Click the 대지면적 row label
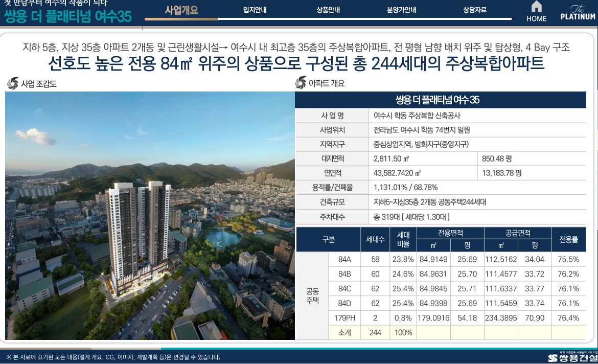The width and height of the screenshot is (598, 364). [x=332, y=158]
